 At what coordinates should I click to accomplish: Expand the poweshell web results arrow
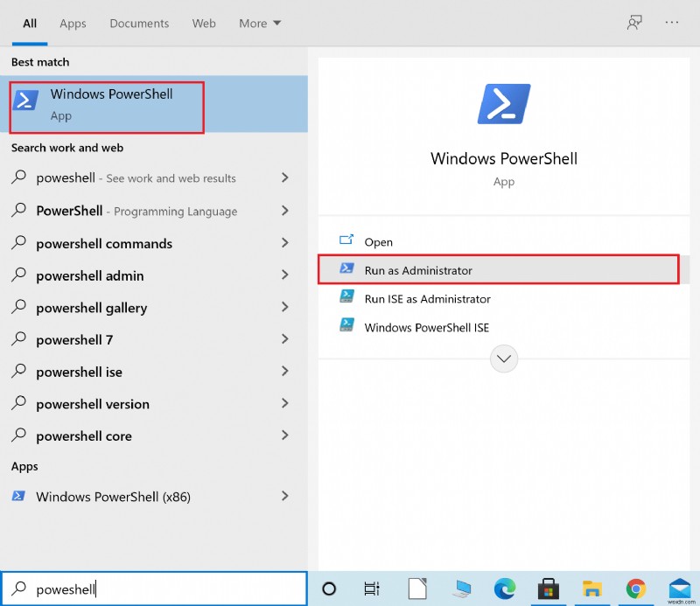(x=285, y=178)
